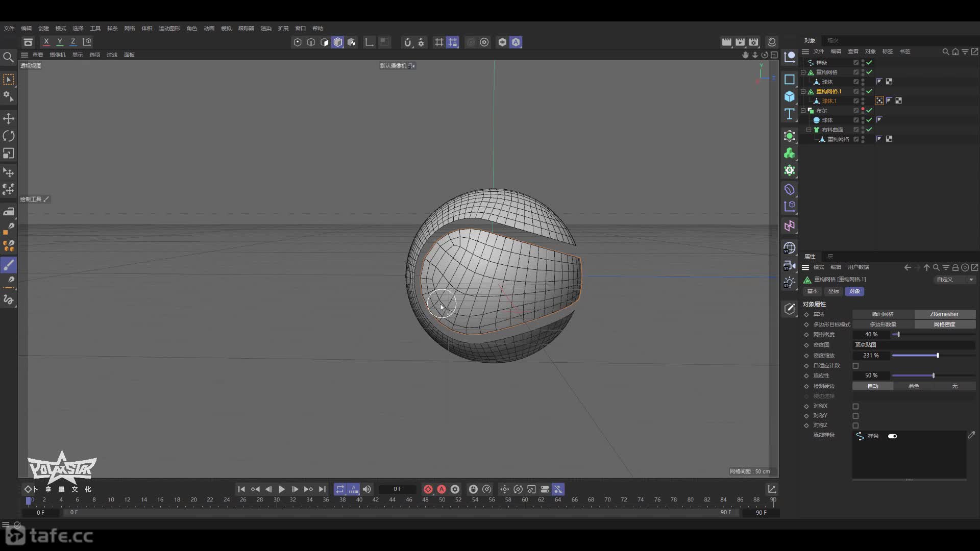980x551 pixels.
Task: Search in Object Manager magnifier icon
Action: tap(946, 52)
